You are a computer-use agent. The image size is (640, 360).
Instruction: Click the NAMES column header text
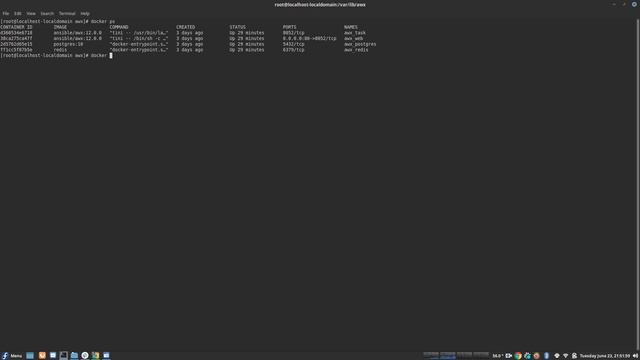point(351,27)
